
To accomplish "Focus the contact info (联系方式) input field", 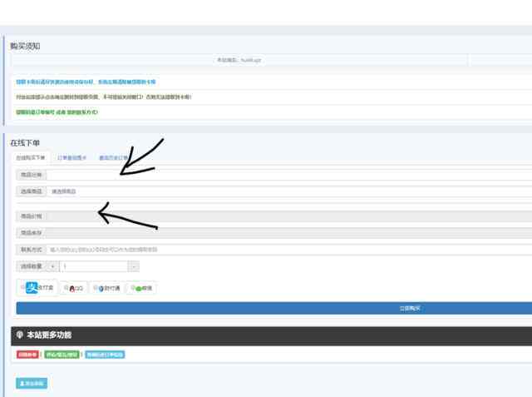I will point(289,250).
